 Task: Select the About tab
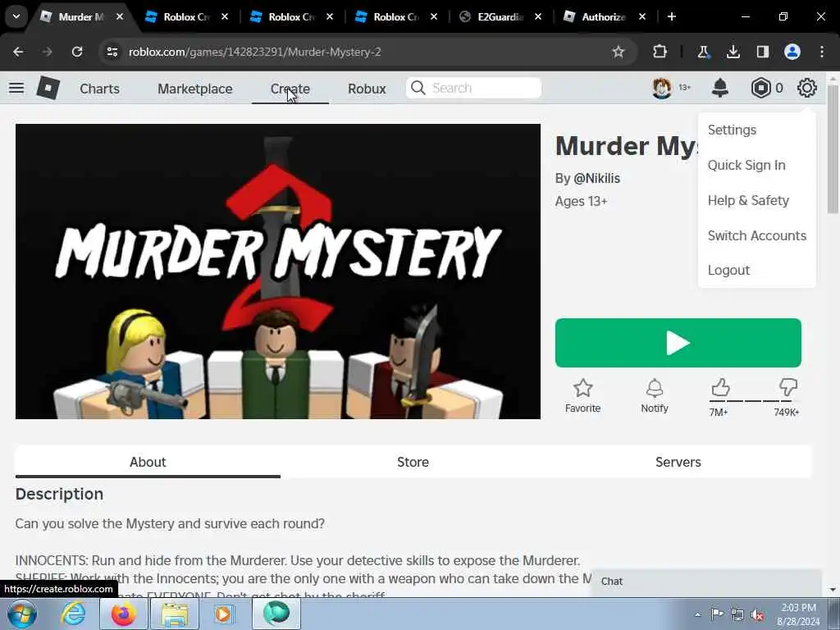(148, 462)
